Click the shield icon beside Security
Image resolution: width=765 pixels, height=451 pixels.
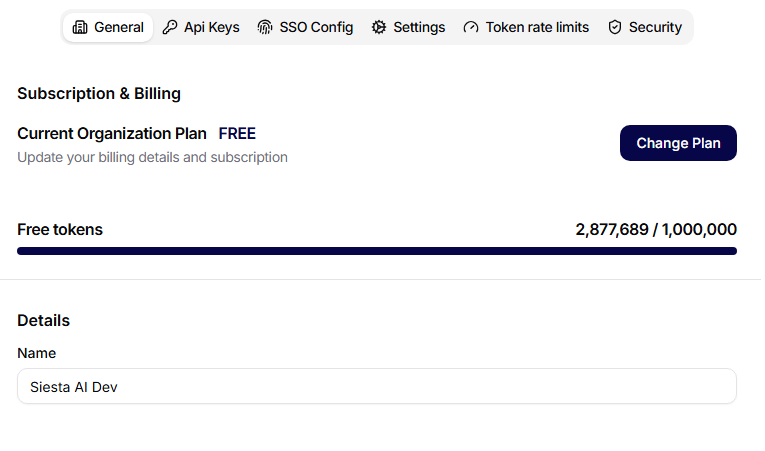point(615,27)
